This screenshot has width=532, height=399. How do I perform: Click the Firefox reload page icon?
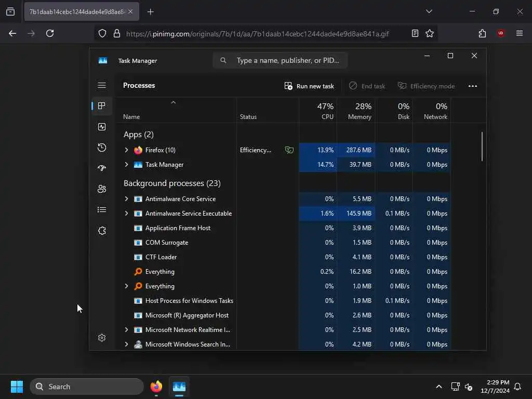50,33
